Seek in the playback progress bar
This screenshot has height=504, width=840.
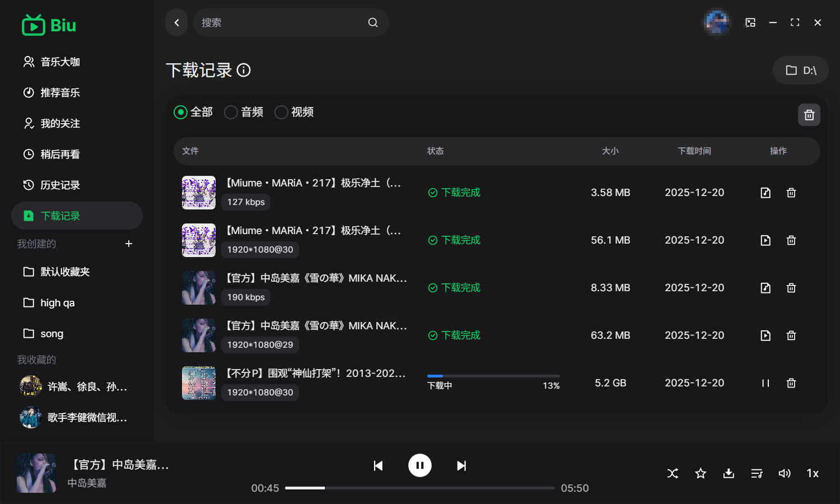pos(420,488)
